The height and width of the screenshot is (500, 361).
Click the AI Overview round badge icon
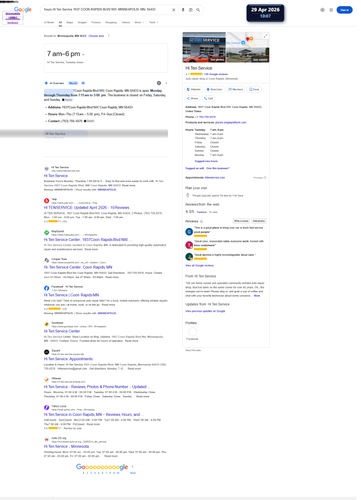[x=159, y=83]
